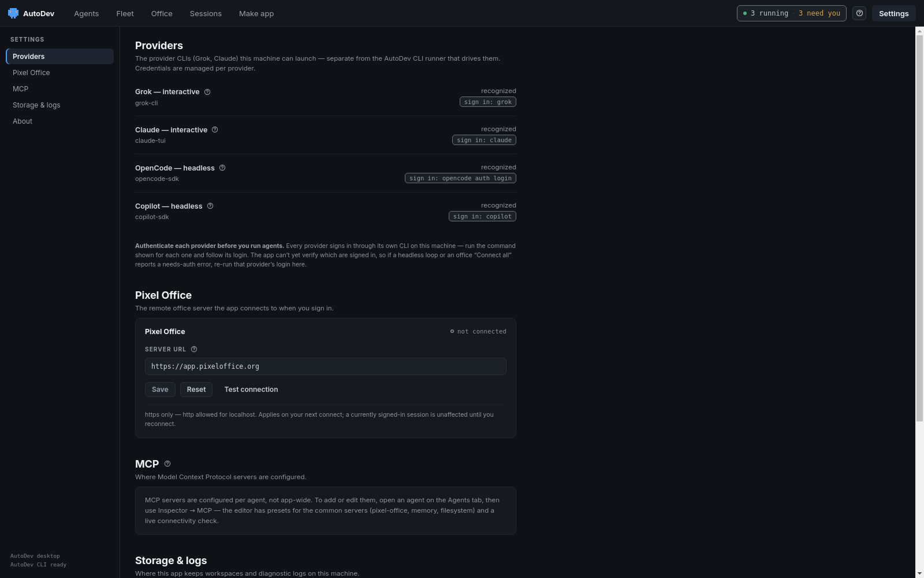This screenshot has width=924, height=578.
Task: Switch to the Fleet tab
Action: 125,13
